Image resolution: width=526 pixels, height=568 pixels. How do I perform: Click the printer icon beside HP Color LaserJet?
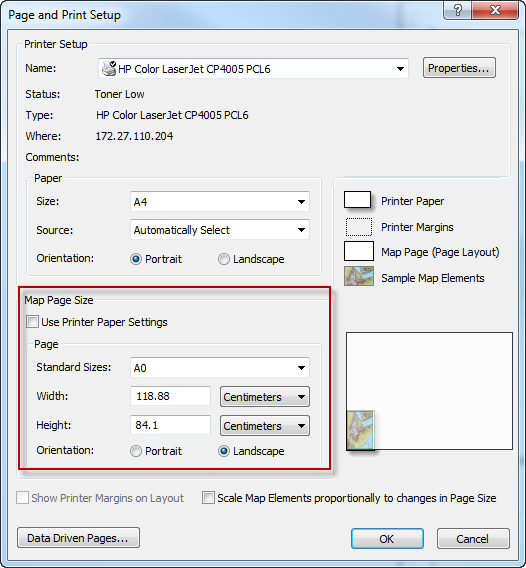[108, 68]
